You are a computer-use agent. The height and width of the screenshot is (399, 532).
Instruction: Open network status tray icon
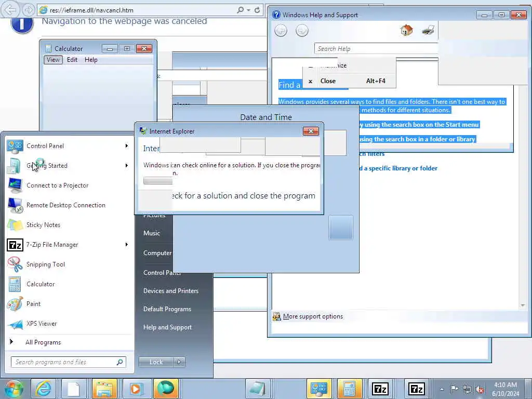pyautogui.click(x=467, y=389)
